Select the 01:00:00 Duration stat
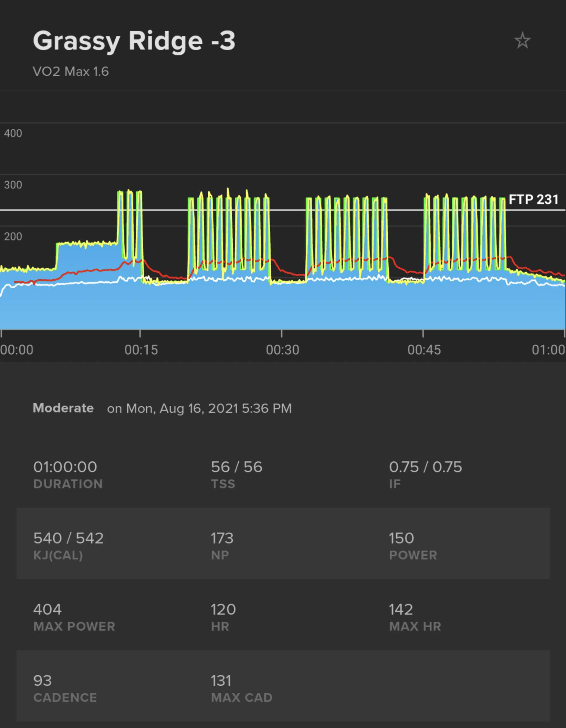Viewport: 566px width, 728px height. pos(65,467)
